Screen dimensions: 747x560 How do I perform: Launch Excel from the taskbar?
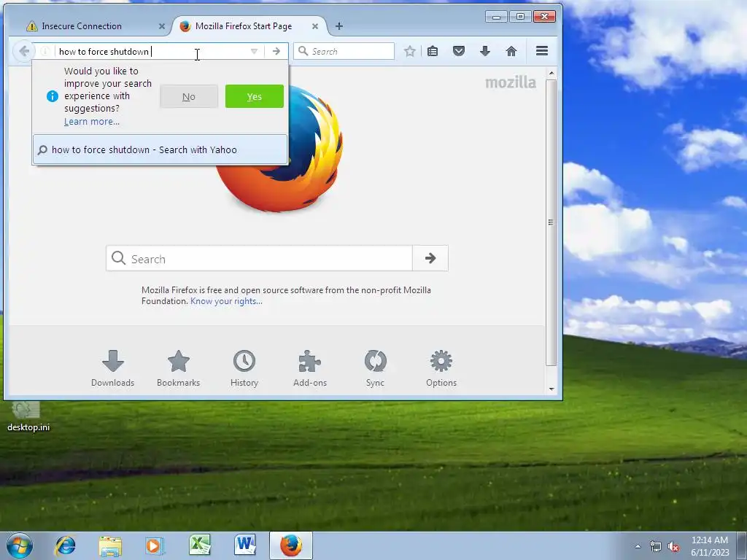click(200, 545)
